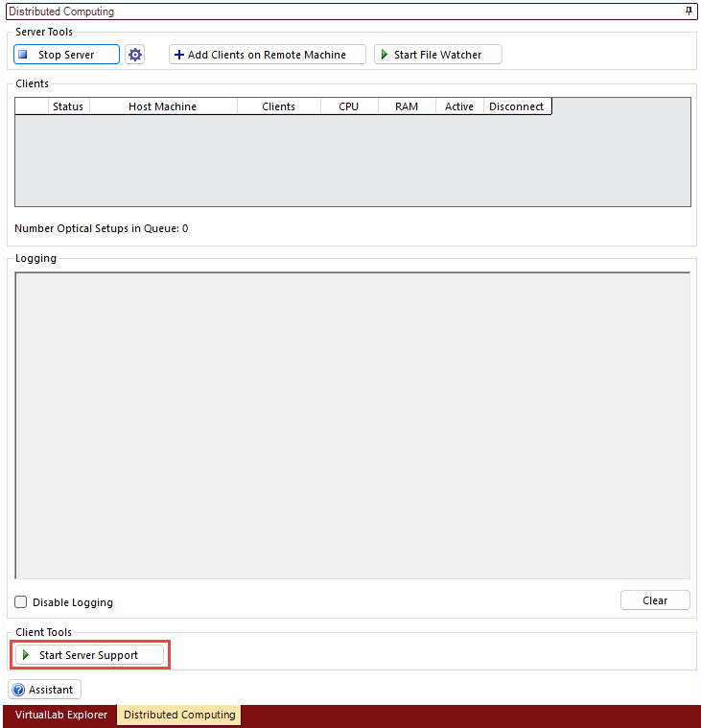
Task: Click Add Clients on Remote Machine
Action: (268, 55)
